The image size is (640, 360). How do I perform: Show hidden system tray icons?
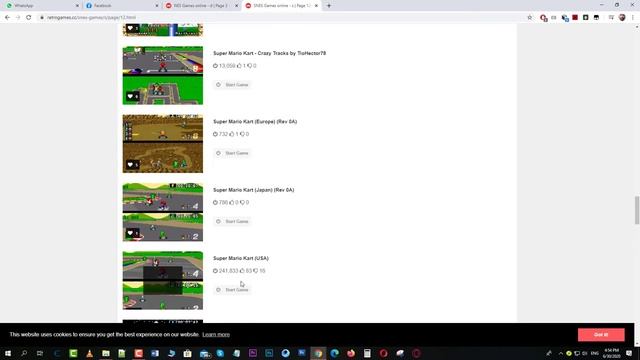(x=560, y=353)
